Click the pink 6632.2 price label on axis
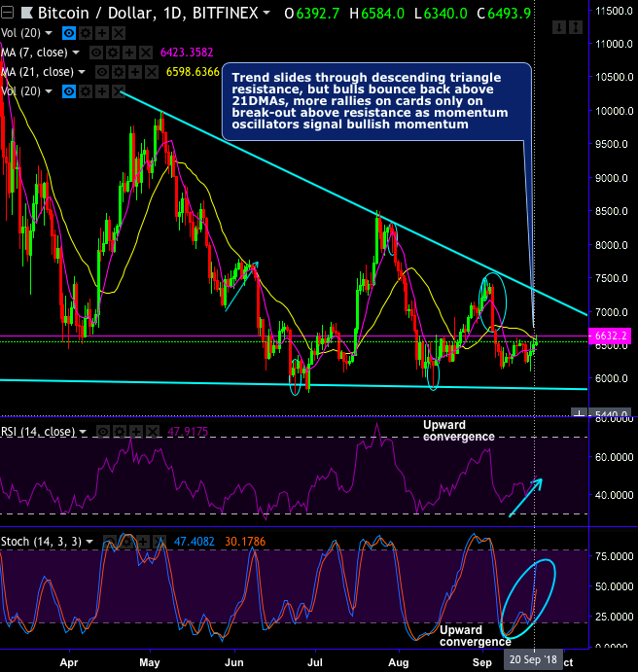The image size is (638, 672). coord(611,336)
